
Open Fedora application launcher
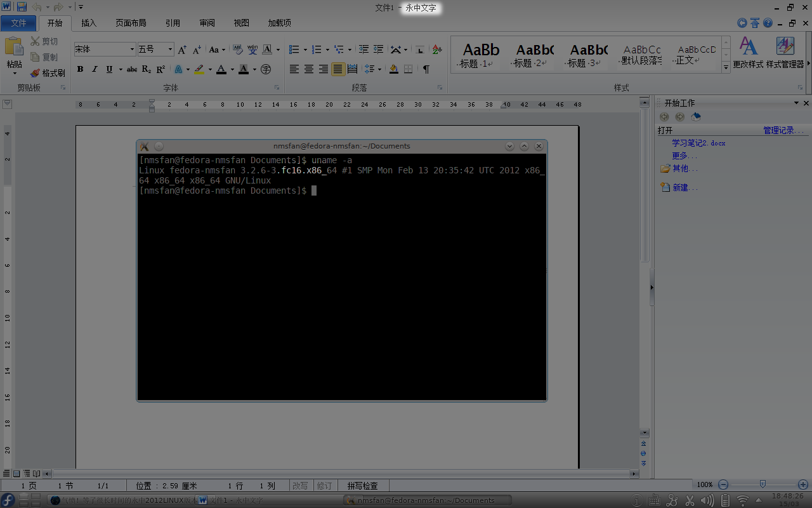pos(8,500)
